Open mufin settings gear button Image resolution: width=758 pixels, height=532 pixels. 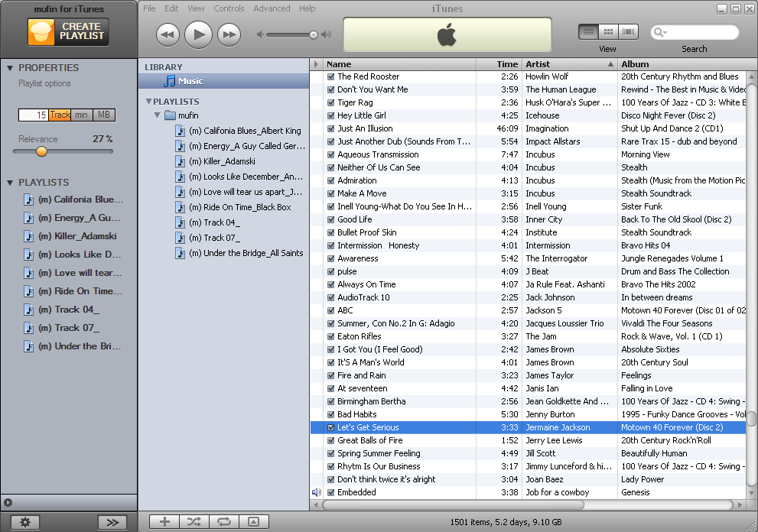tap(24, 522)
